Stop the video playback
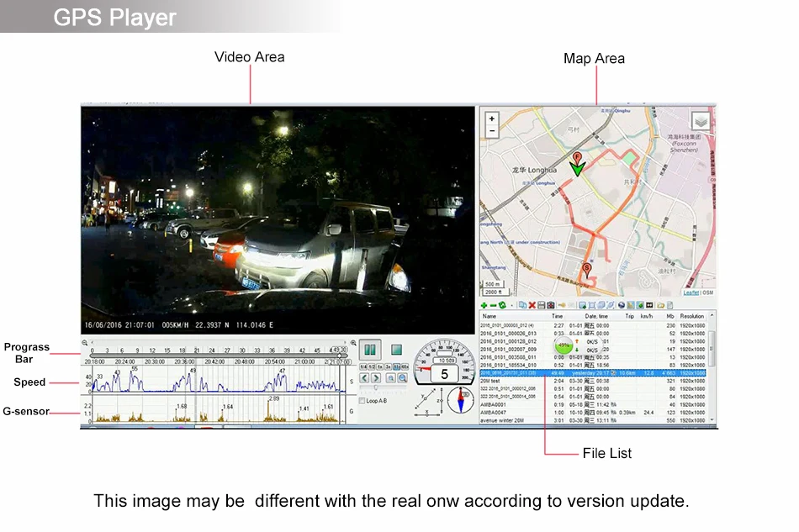The image size is (799, 532). [x=396, y=350]
